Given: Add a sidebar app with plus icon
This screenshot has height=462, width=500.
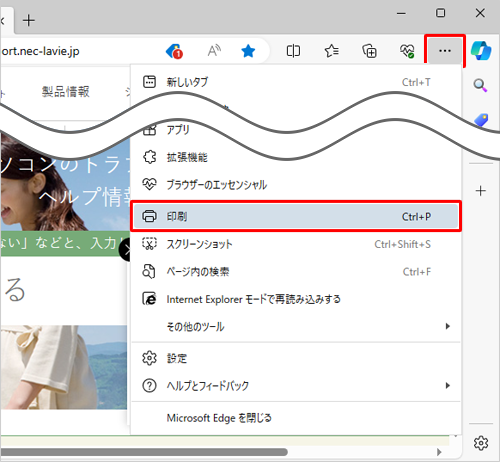Looking at the screenshot, I should tap(480, 191).
